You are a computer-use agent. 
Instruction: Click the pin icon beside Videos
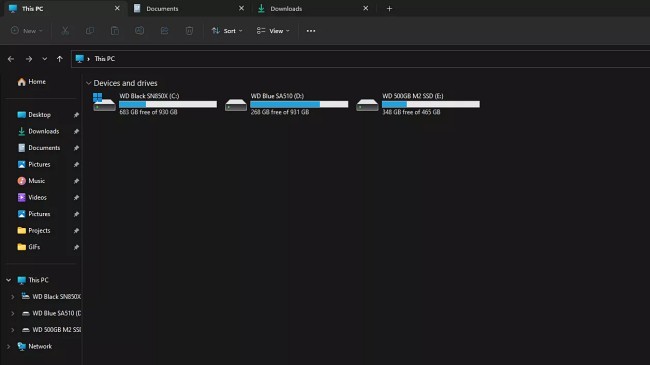76,198
